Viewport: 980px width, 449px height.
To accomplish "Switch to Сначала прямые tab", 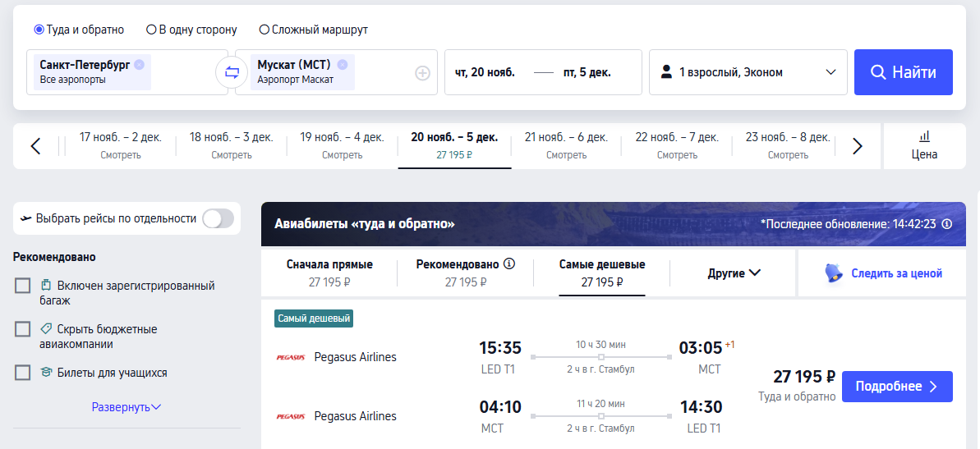I will [x=329, y=273].
